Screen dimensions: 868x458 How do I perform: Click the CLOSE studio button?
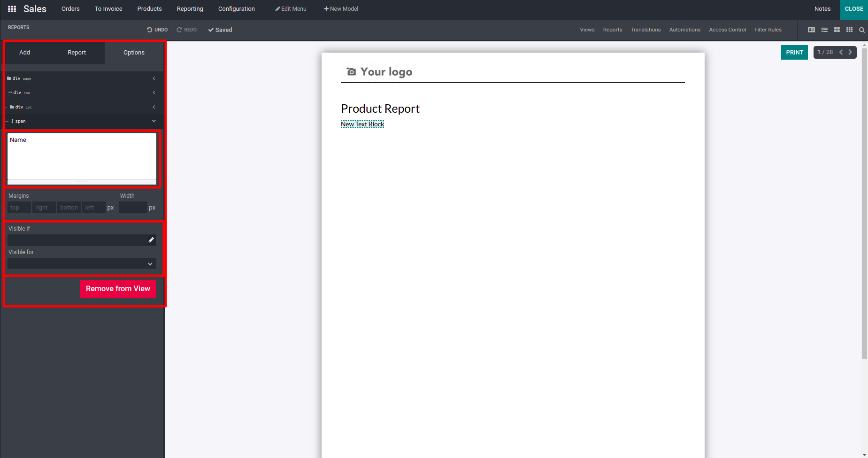coord(854,9)
